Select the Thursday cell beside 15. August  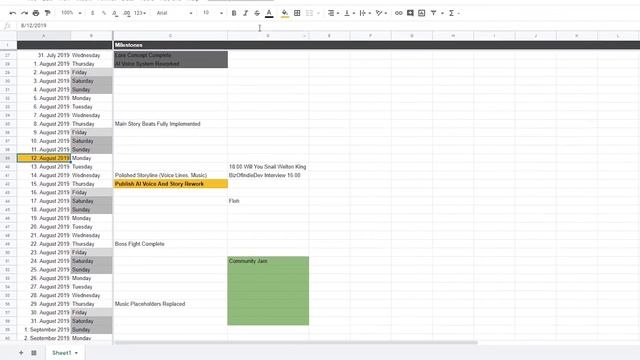91,184
